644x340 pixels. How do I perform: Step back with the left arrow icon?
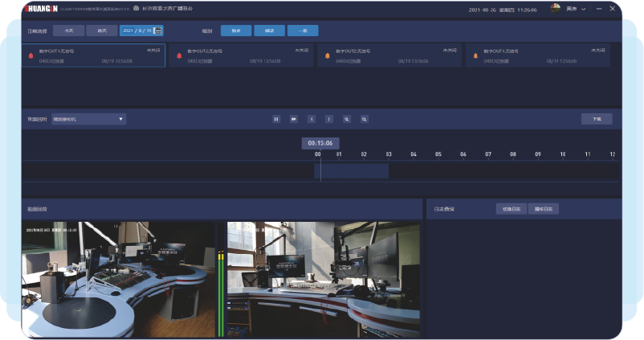click(x=312, y=119)
